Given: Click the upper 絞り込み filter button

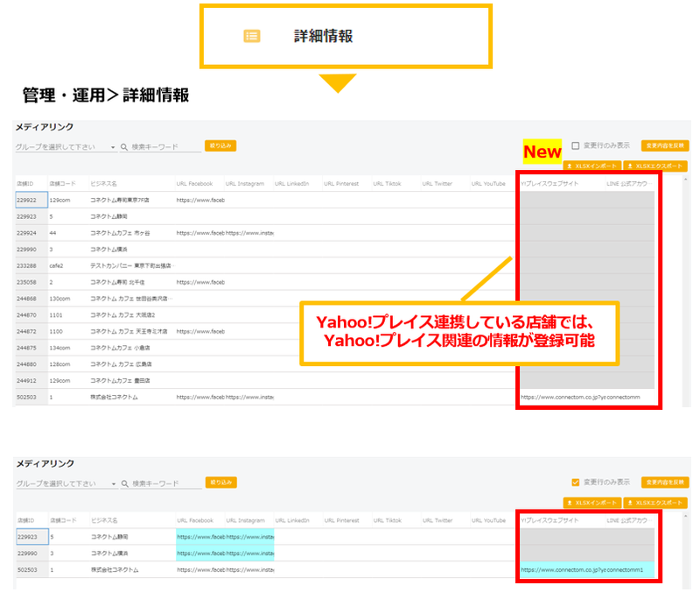Looking at the screenshot, I should point(220,145).
